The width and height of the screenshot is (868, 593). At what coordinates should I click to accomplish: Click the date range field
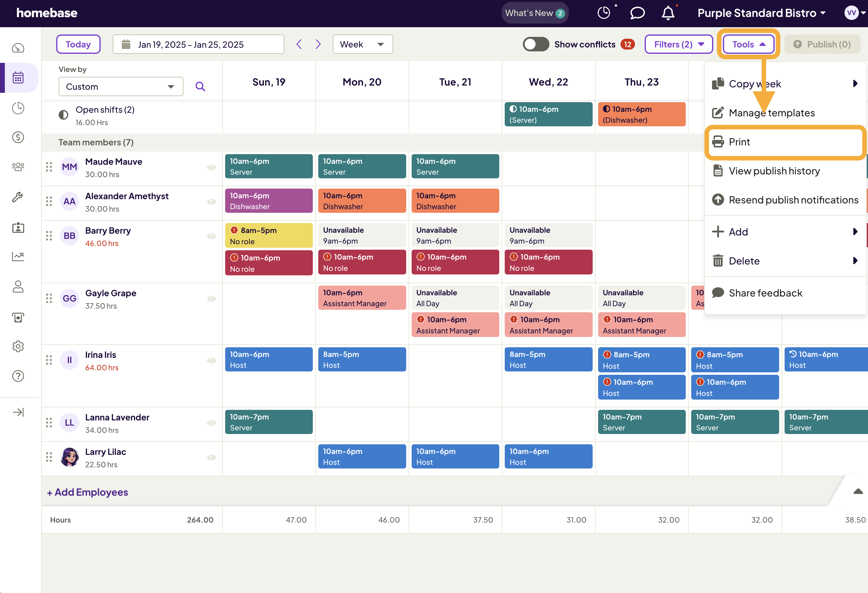point(198,44)
